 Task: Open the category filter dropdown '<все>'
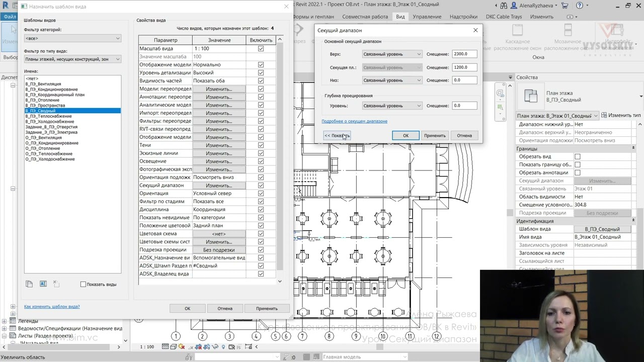(x=72, y=39)
